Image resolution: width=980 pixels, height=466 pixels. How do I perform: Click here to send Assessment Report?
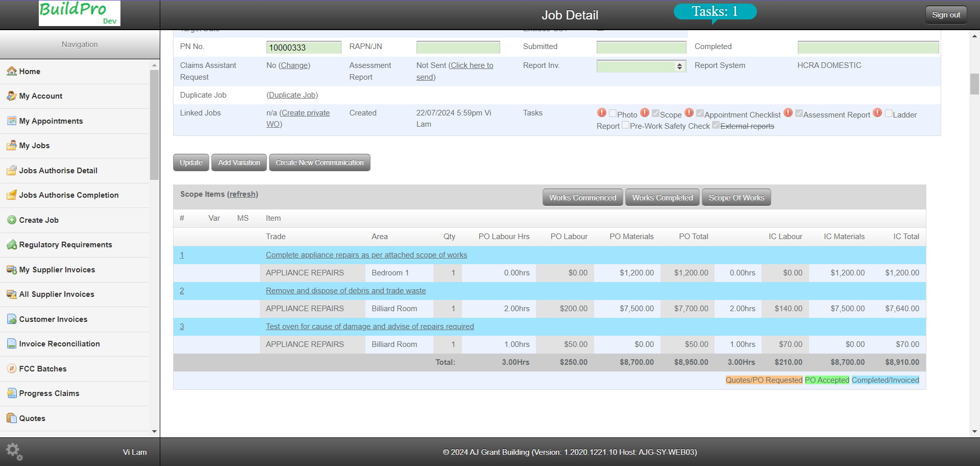click(455, 71)
